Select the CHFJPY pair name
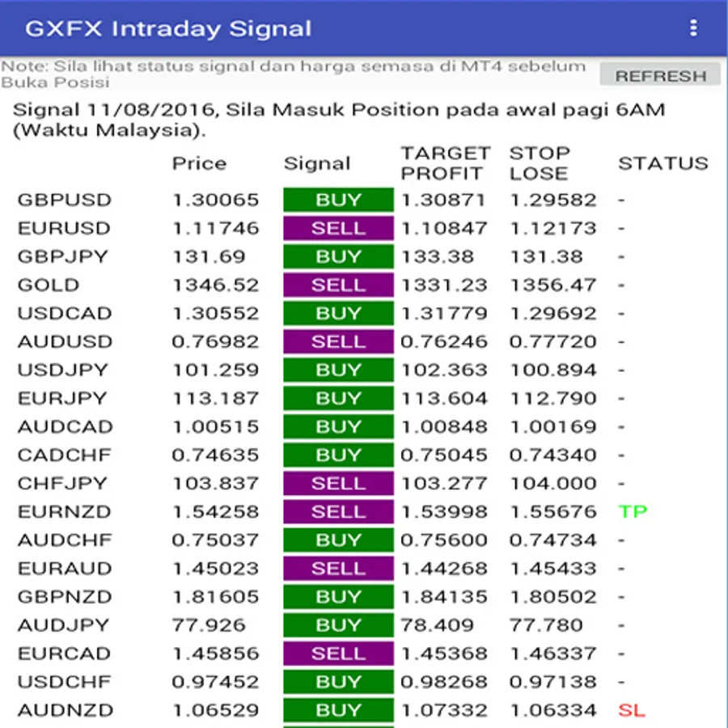The image size is (728, 728). pos(62,484)
